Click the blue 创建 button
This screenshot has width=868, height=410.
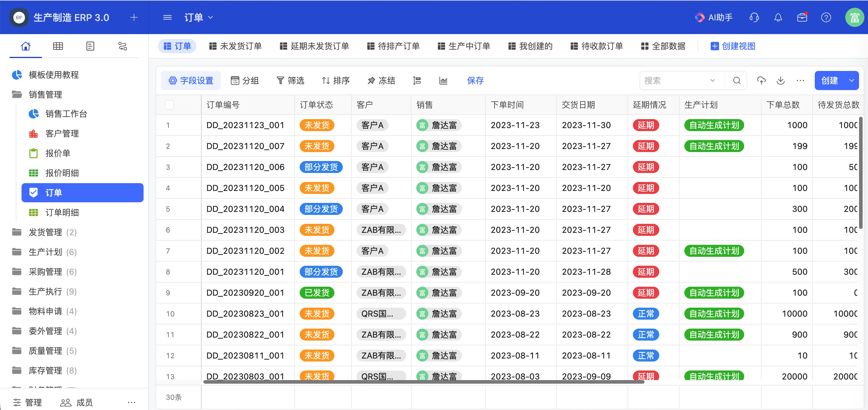click(x=830, y=81)
